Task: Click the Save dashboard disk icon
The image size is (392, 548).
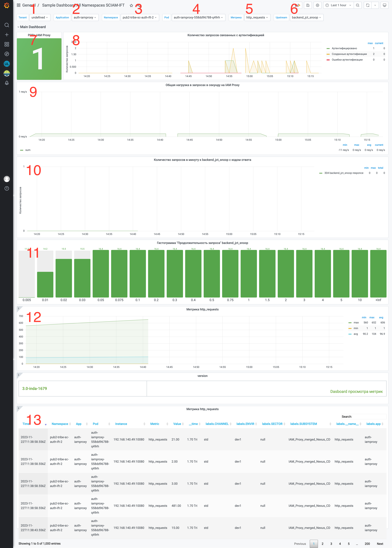Action: coord(308,5)
